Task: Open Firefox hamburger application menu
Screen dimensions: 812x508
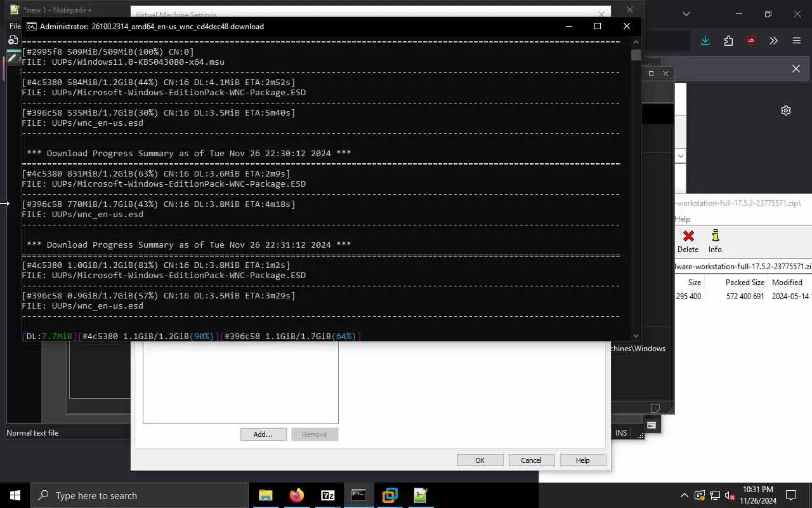Action: 797,41
